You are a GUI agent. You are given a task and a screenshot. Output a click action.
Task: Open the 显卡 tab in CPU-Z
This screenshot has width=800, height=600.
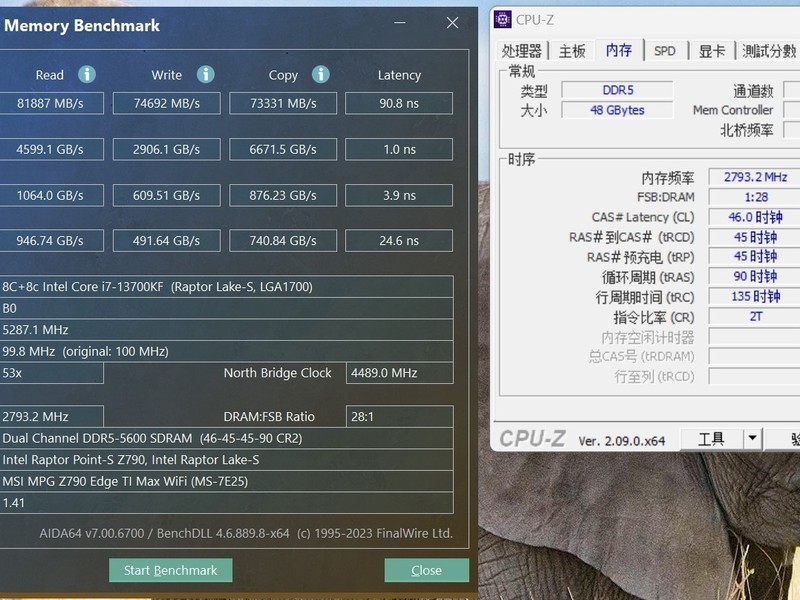point(712,51)
